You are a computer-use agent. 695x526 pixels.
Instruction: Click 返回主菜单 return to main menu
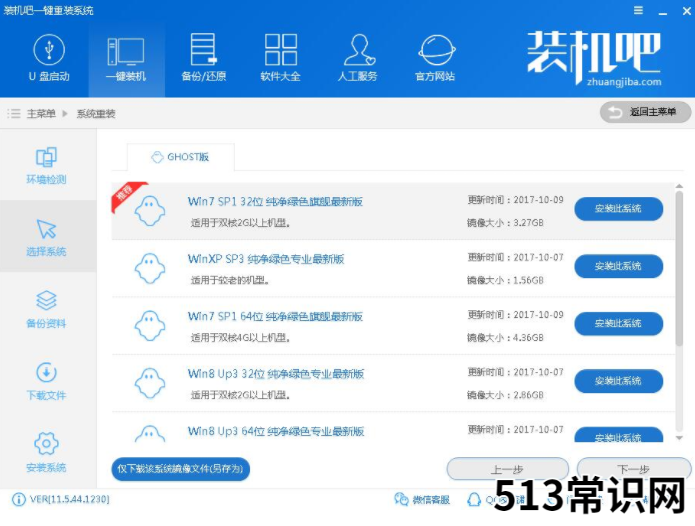coord(645,112)
